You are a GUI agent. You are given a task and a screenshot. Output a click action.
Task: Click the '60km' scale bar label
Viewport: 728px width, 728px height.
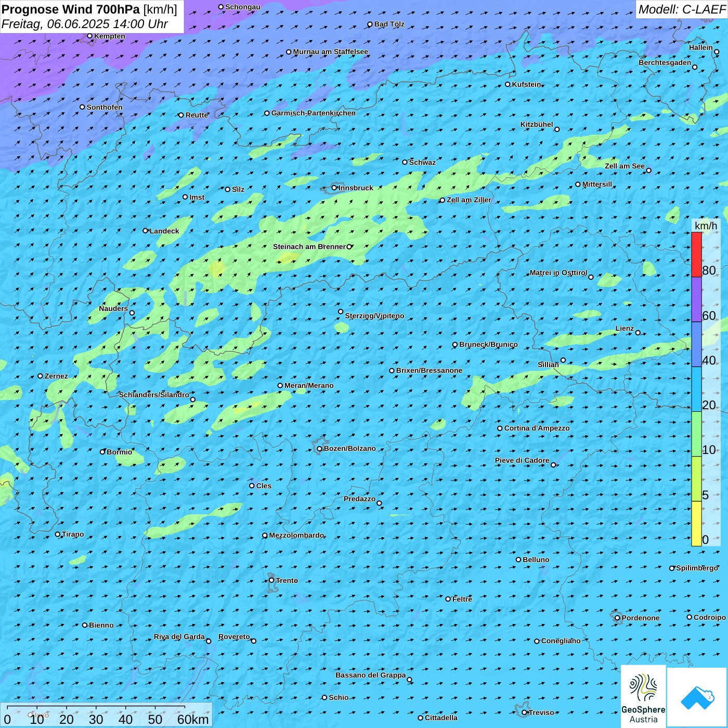click(193, 719)
